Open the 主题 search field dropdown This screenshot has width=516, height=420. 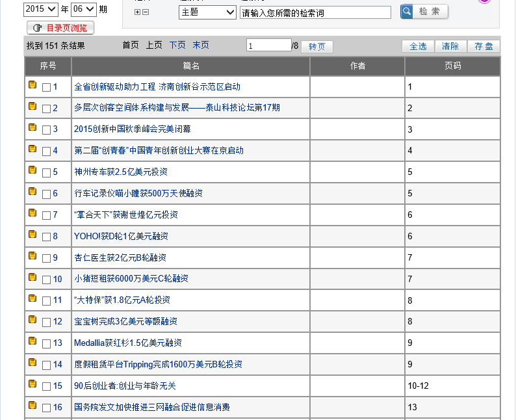(207, 12)
